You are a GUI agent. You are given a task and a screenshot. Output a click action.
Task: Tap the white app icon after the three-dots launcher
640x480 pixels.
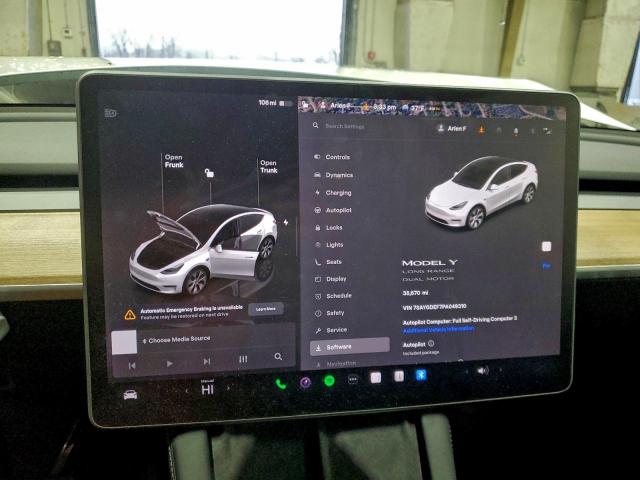tap(376, 378)
